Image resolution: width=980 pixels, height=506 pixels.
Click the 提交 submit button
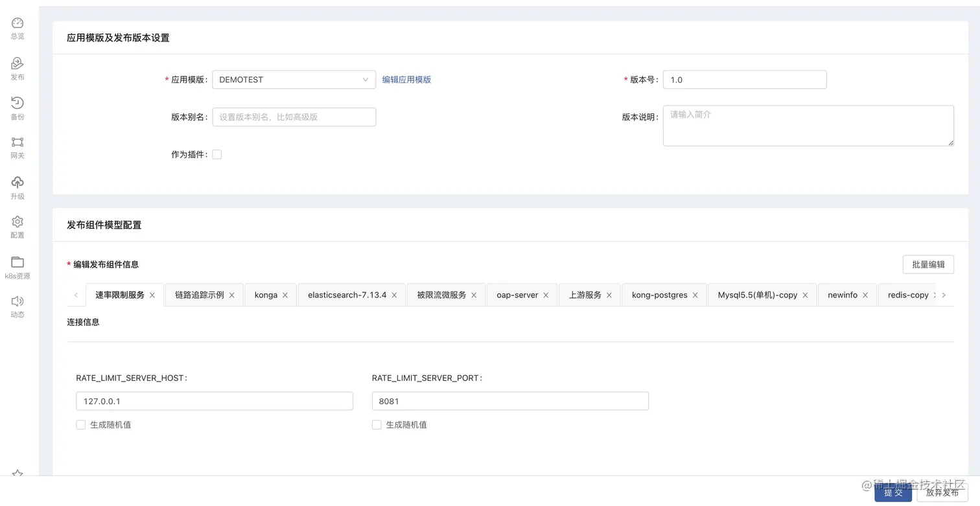893,492
